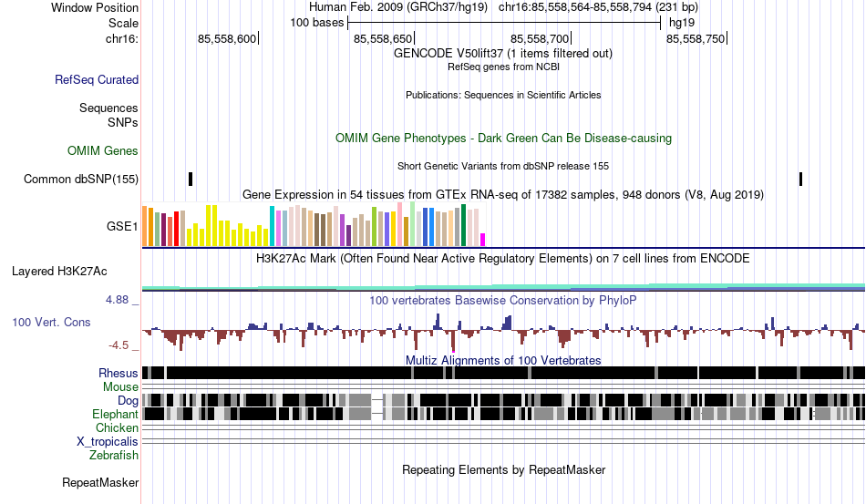This screenshot has height=504, width=866.
Task: Click the Repeating Elements by RepeatMasker title
Action: (503, 469)
